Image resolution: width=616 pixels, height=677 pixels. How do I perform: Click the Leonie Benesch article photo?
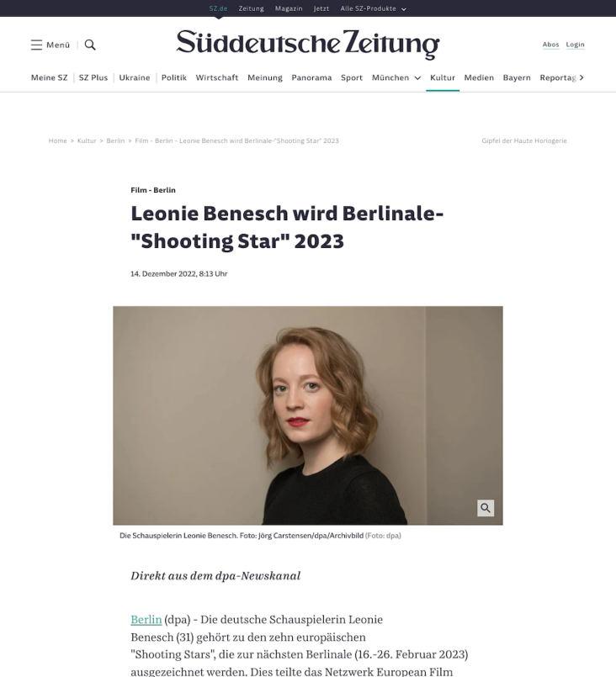point(307,415)
